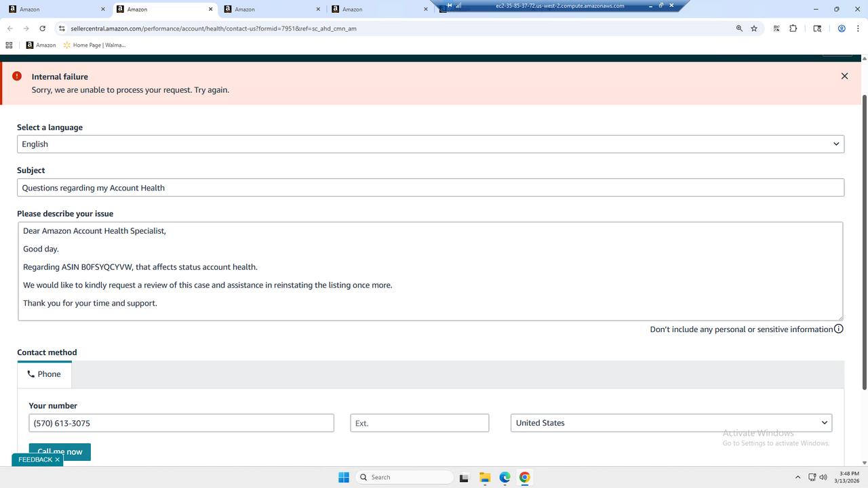Expand the Select a language dropdown

coord(431,144)
